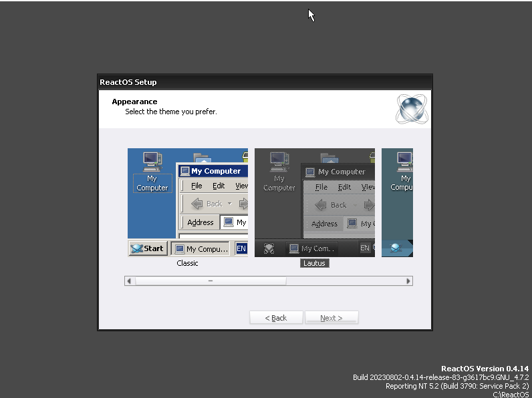Click the theme list left scroll arrow

click(x=129, y=280)
